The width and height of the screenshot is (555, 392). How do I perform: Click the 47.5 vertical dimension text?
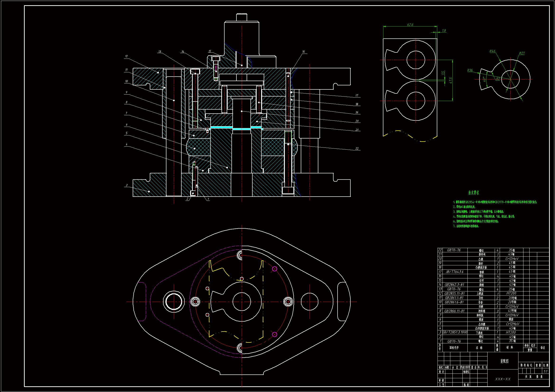[x=451, y=80]
